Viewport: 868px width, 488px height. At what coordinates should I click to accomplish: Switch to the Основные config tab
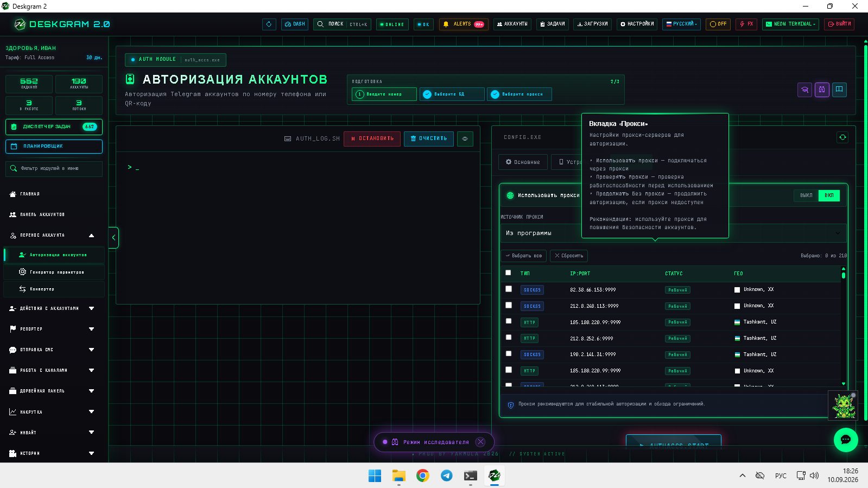523,162
